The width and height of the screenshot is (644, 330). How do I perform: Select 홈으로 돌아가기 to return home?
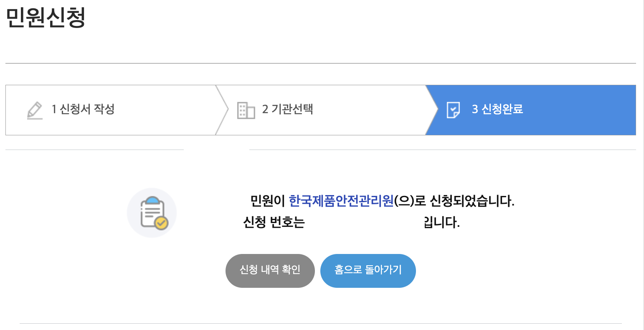[x=368, y=271]
